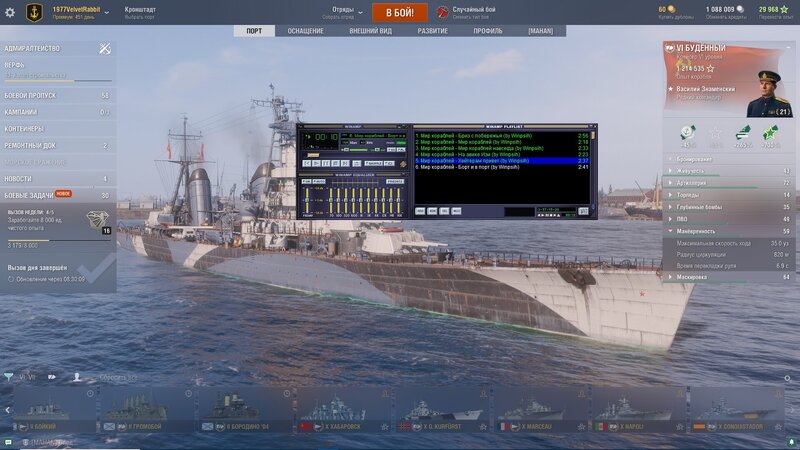Image resolution: width=800 pixels, height=450 pixels.
Task: Toggle Winamp shuffle button
Action: [373, 163]
